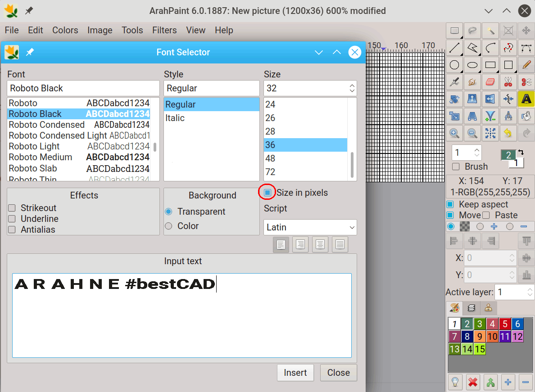Select the ellipse drawing tool
The width and height of the screenshot is (535, 392).
point(472,65)
